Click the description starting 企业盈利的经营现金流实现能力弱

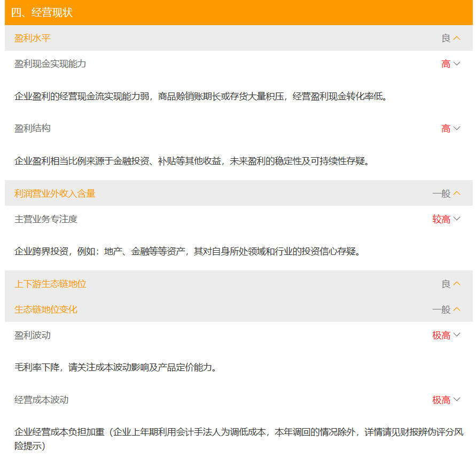tap(201, 96)
